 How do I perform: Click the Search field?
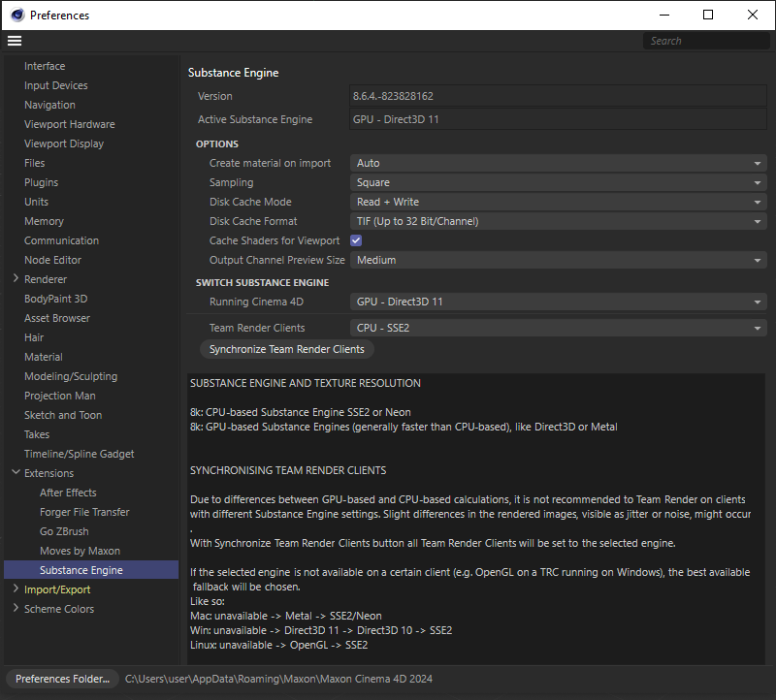[x=706, y=41]
